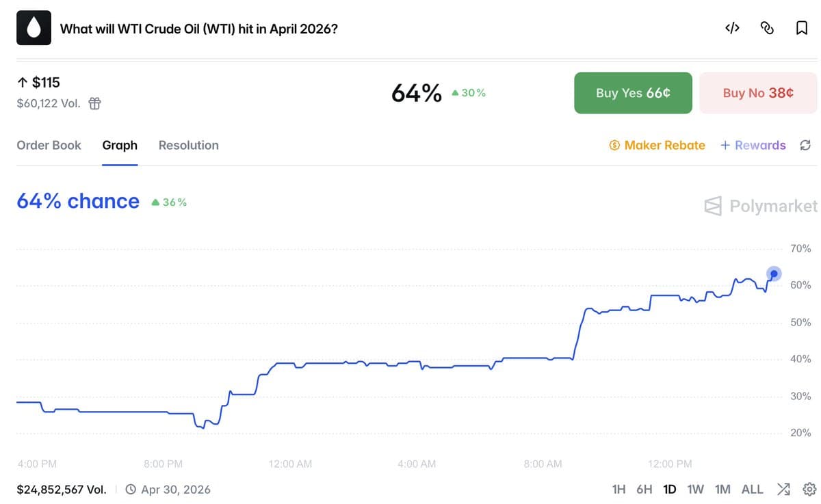Click the Maker Rebate dollar icon
The height and width of the screenshot is (504, 821).
614,145
